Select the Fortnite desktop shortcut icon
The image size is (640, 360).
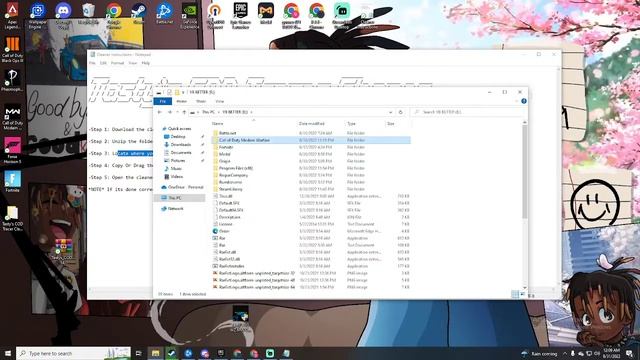(x=12, y=181)
